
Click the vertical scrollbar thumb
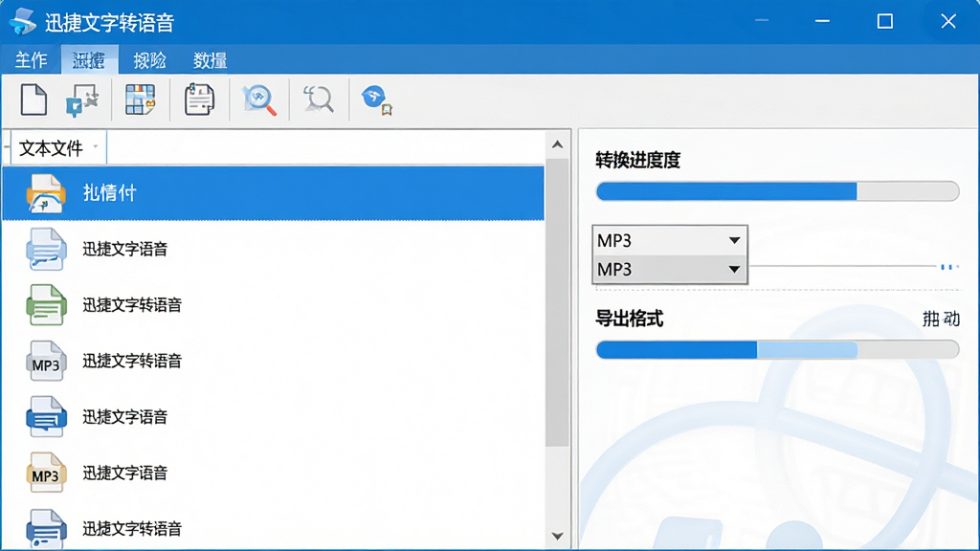[557, 302]
